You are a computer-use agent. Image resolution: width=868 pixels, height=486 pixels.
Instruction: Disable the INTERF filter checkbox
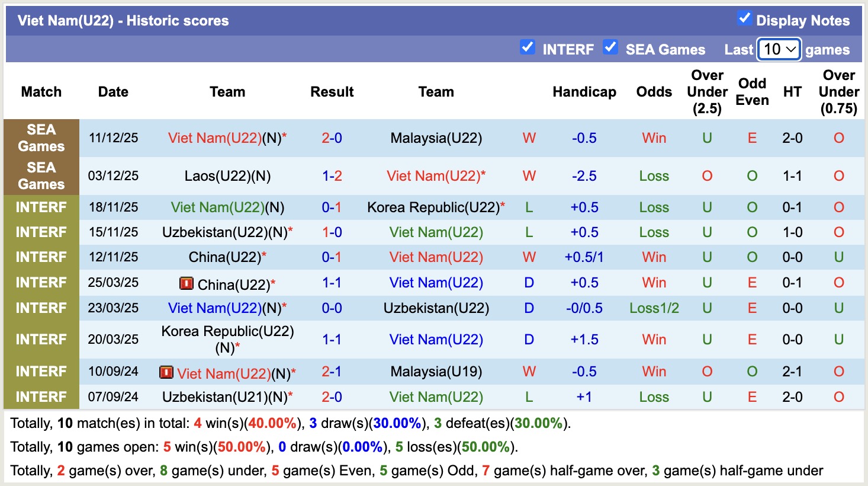tap(527, 48)
